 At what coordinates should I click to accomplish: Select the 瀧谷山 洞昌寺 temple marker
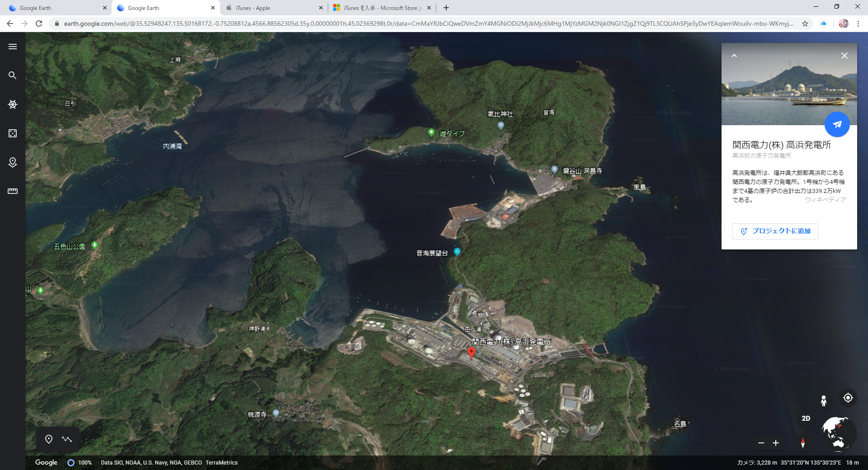tap(554, 169)
